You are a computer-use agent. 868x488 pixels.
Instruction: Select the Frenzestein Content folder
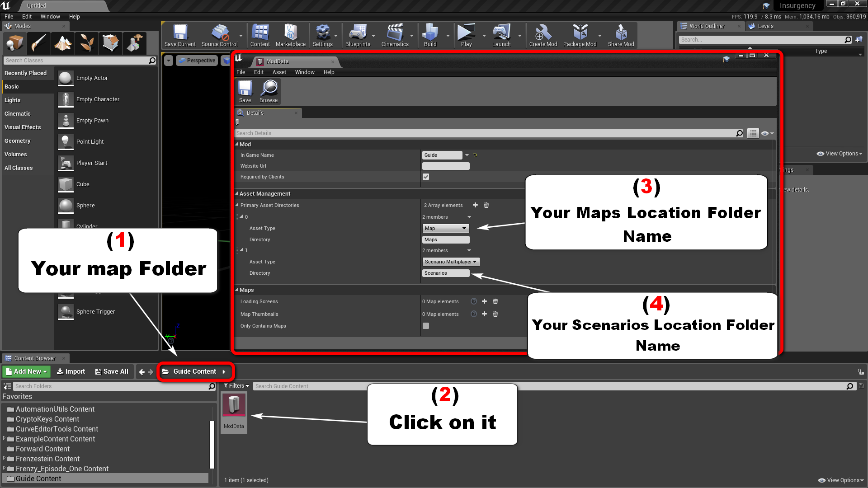click(47, 459)
